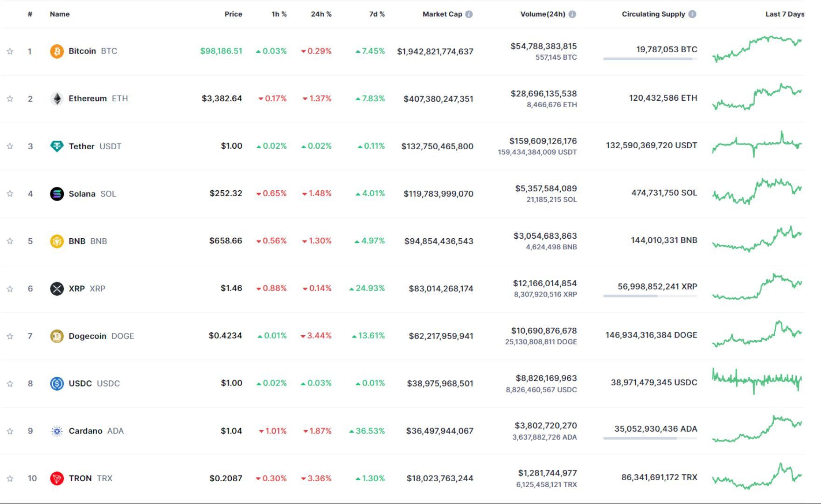Viewport: 821px width, 504px height.
Task: Click the USDC coin icon
Action: point(56,383)
